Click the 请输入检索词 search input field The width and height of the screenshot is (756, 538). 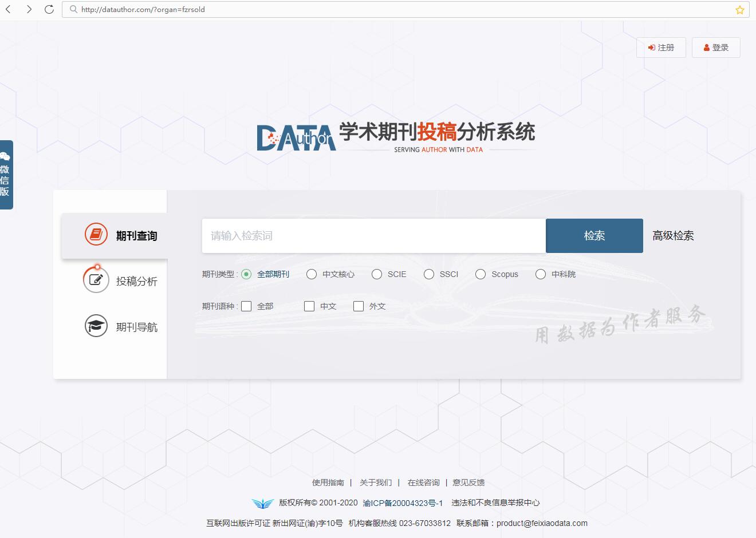coord(373,236)
